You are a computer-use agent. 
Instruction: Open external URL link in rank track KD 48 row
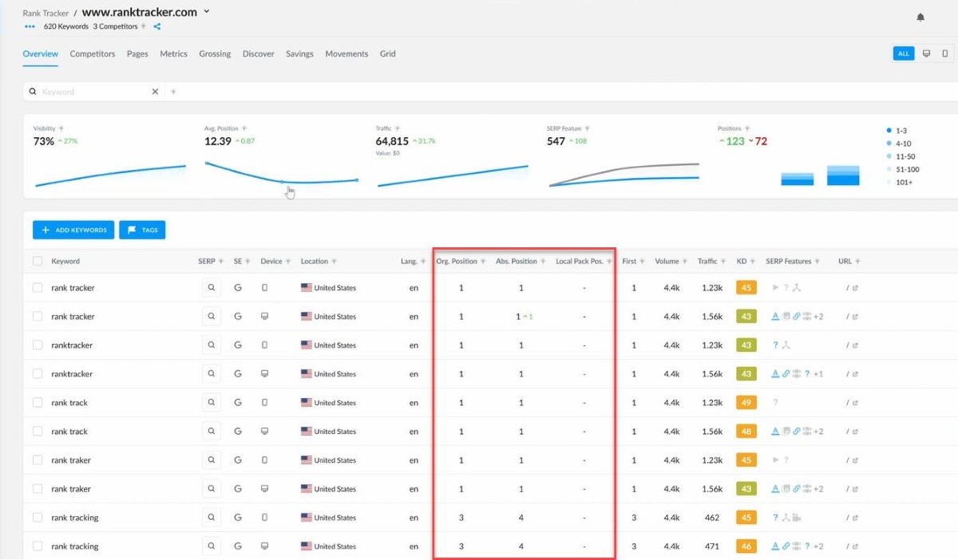855,432
